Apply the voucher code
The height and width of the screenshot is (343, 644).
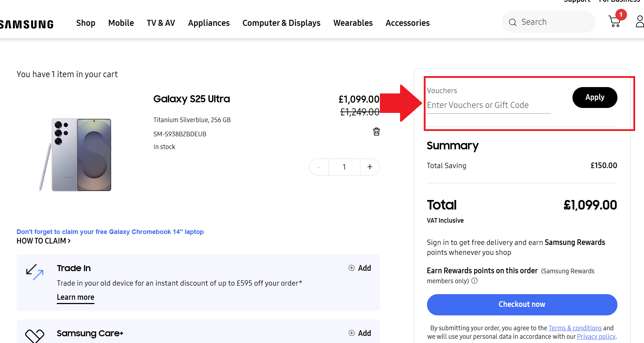[x=595, y=97]
